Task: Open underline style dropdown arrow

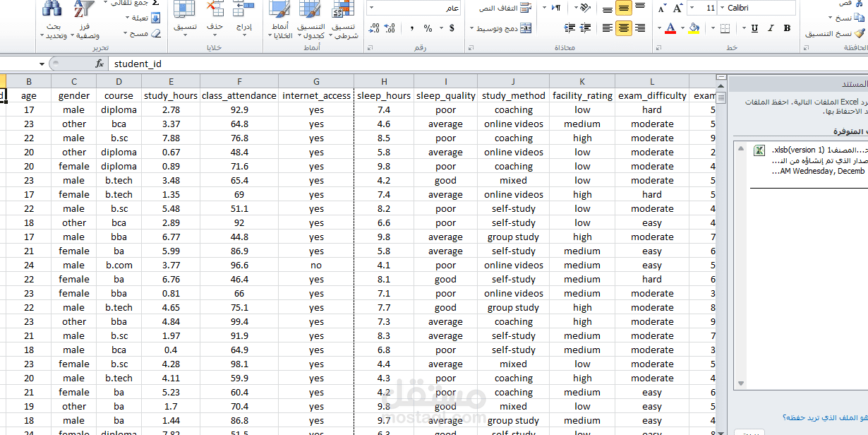Action: (745, 28)
